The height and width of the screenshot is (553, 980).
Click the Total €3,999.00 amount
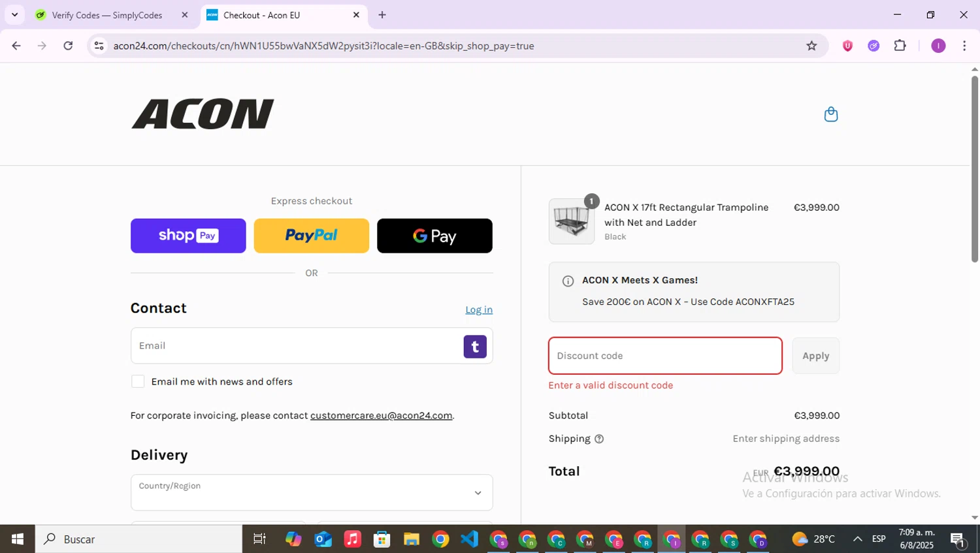click(x=806, y=471)
